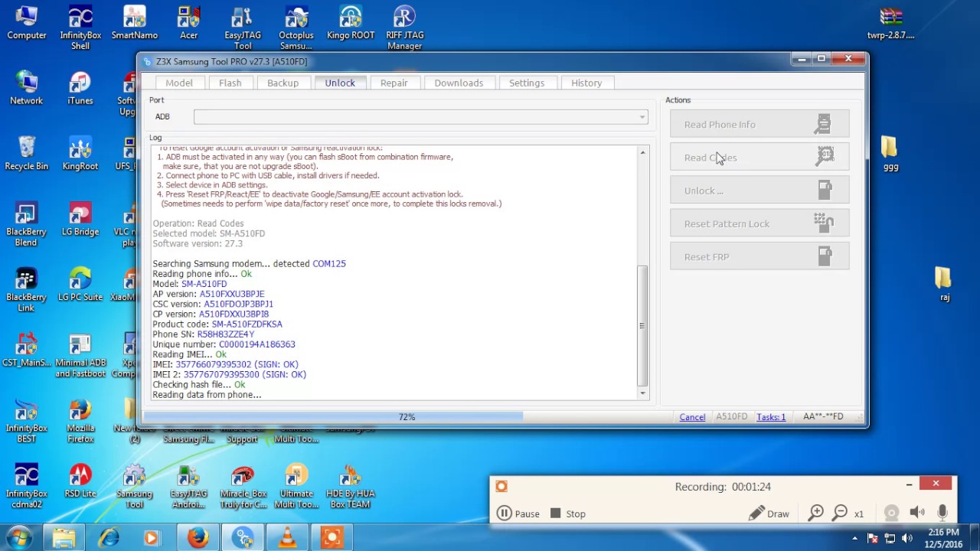
Task: Open LG Bridge desktop shortcut
Action: pos(80,219)
